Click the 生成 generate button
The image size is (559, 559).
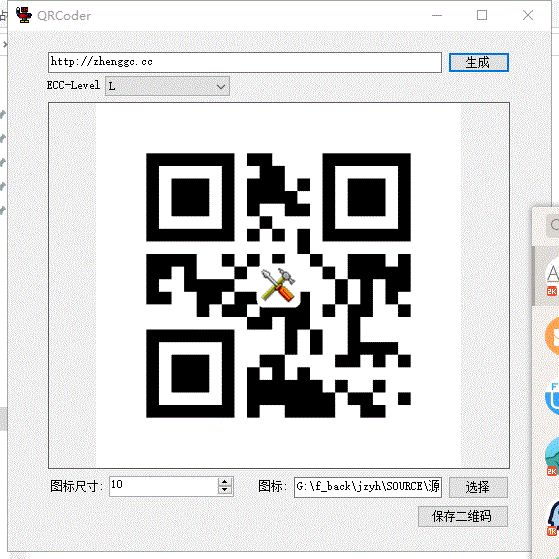[x=478, y=62]
